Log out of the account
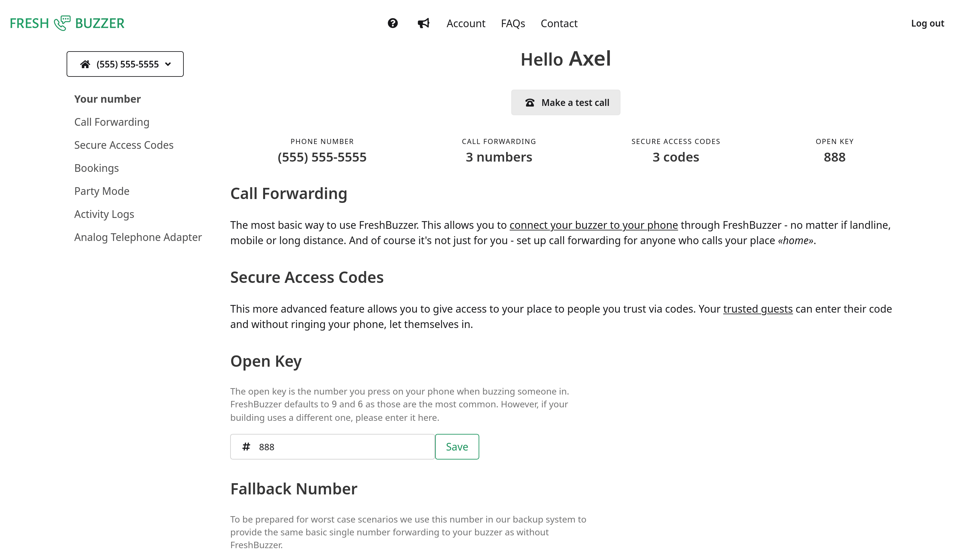Viewport: 963px width, 560px height. click(927, 23)
